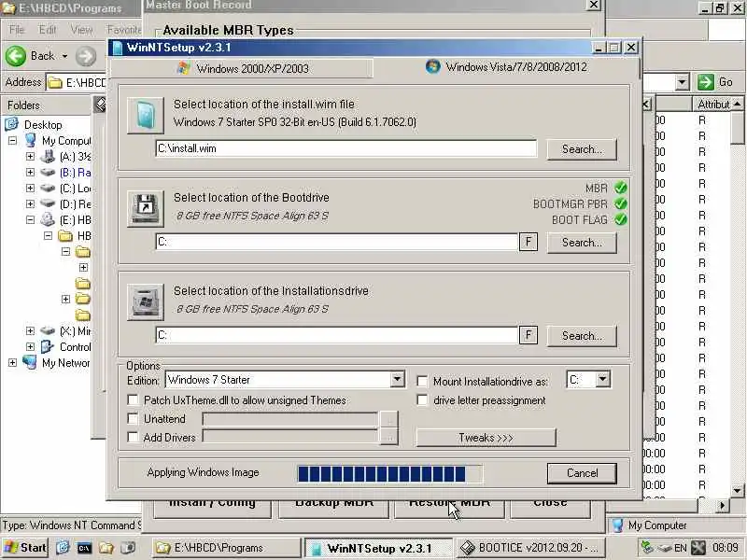This screenshot has width=747, height=560.
Task: Click the Windows XP flag tab icon
Action: [184, 67]
